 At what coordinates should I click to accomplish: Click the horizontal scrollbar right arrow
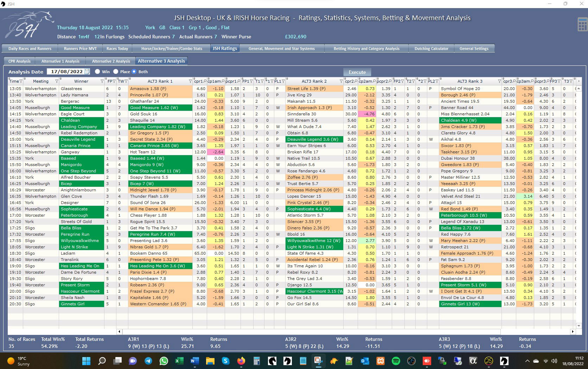click(x=573, y=331)
